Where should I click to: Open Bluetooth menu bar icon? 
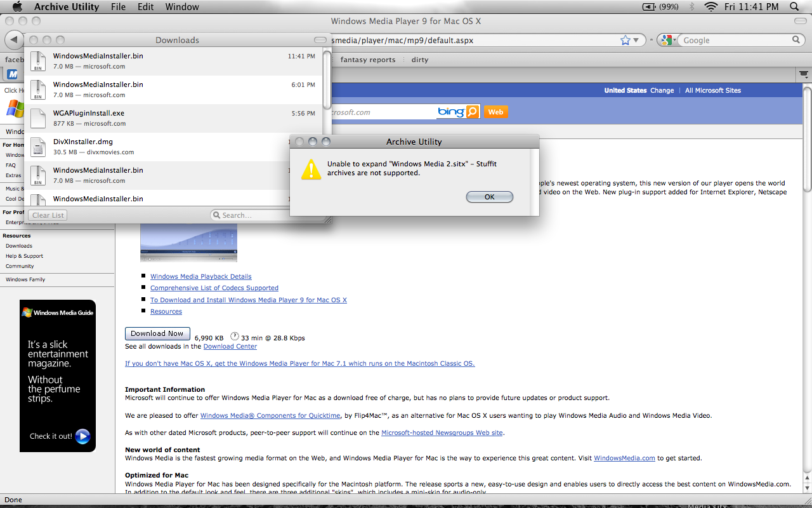(x=692, y=7)
